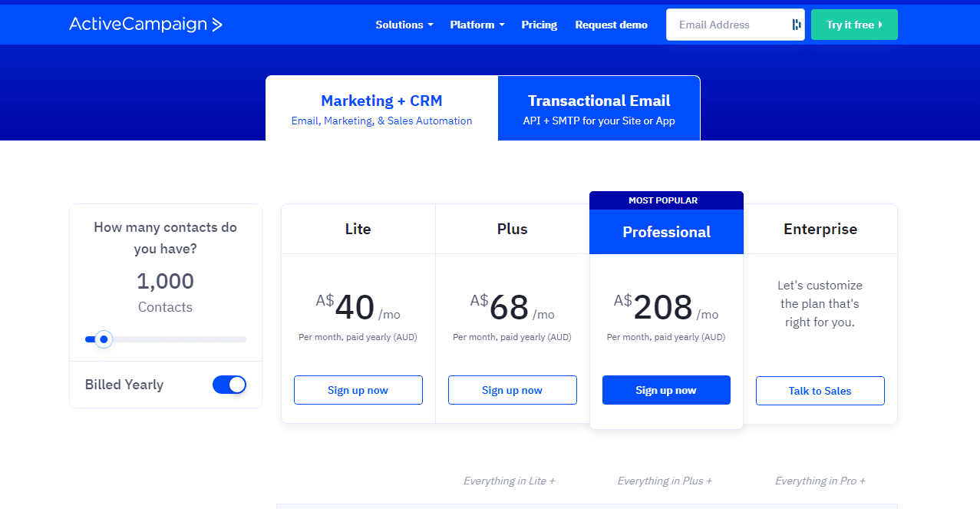Toggle the Billed Yearly switch
980x509 pixels.
(229, 385)
